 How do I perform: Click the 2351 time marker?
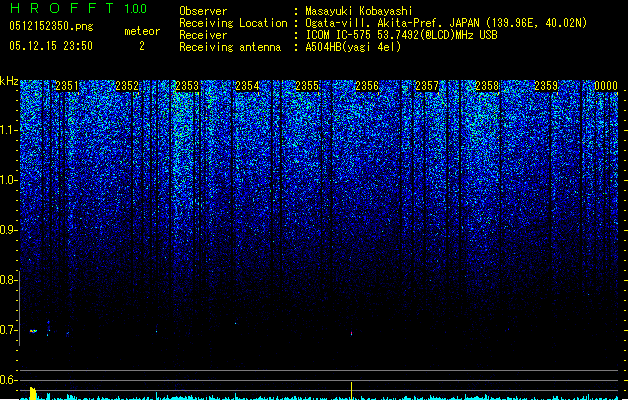point(67,86)
